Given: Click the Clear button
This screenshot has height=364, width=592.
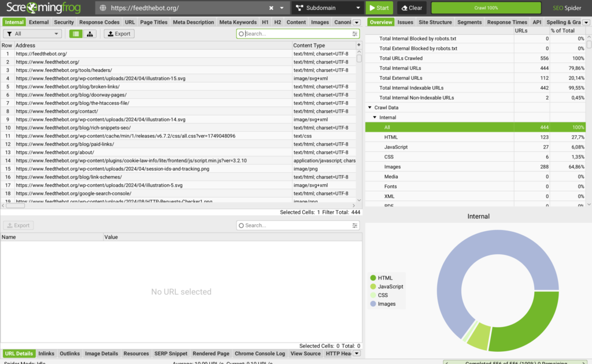Looking at the screenshot, I should 412,8.
